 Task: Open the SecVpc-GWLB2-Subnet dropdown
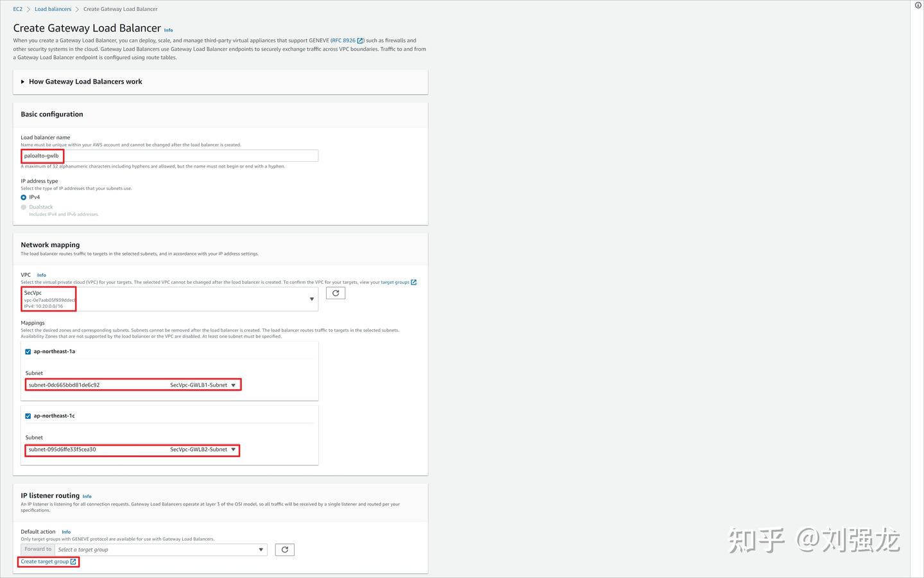[x=234, y=450]
